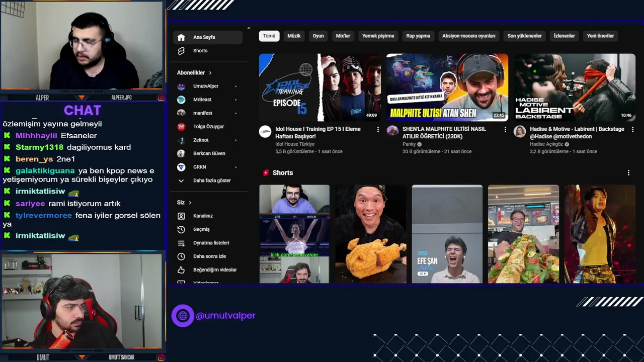Select the Yemek pişirme filter chip
Screen dimensions: 644x362
378,36
